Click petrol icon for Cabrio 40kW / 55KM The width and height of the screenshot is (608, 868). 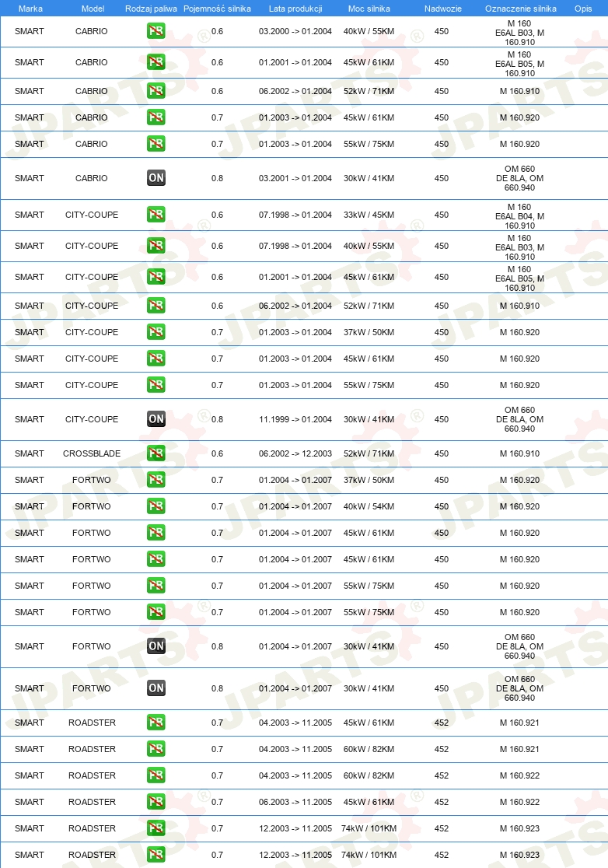pyautogui.click(x=156, y=31)
